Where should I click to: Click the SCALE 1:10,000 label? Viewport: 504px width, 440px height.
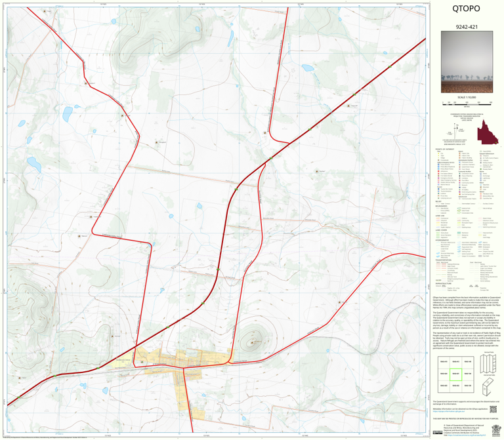(x=467, y=97)
